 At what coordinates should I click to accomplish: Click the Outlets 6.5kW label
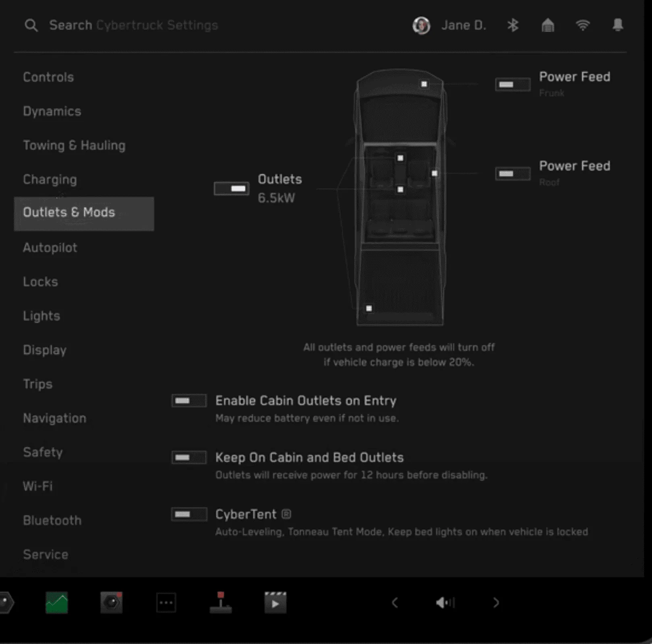click(280, 188)
